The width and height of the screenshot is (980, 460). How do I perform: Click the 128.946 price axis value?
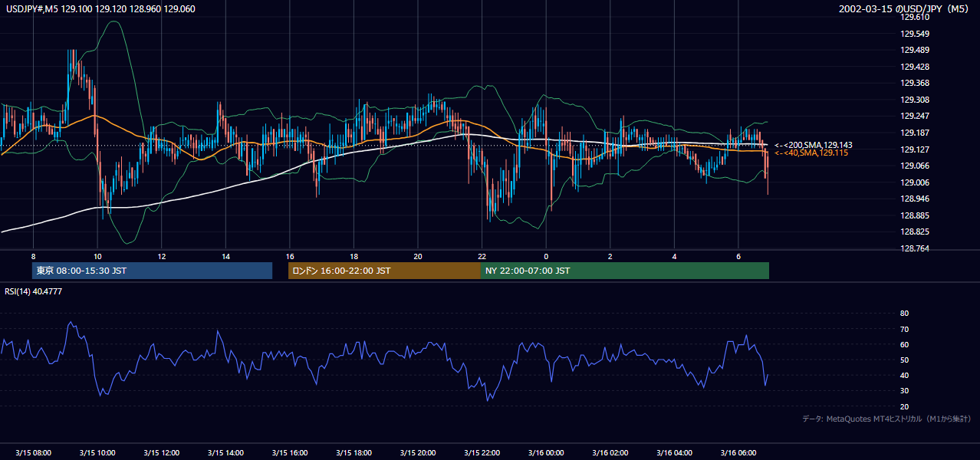point(915,199)
